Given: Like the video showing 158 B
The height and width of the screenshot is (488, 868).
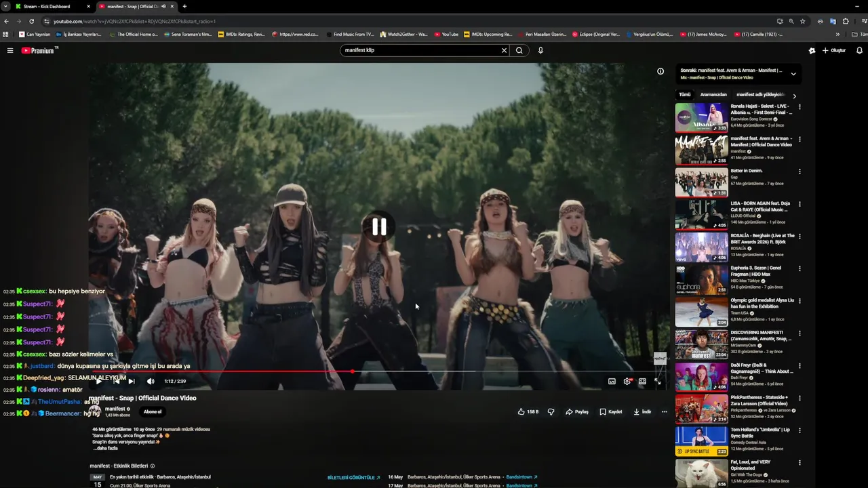Looking at the screenshot, I should [528, 411].
